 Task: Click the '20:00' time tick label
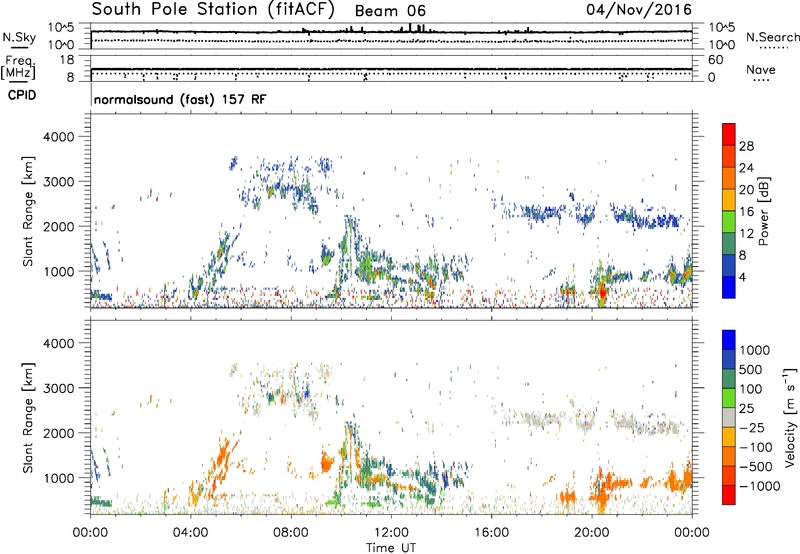tap(591, 533)
